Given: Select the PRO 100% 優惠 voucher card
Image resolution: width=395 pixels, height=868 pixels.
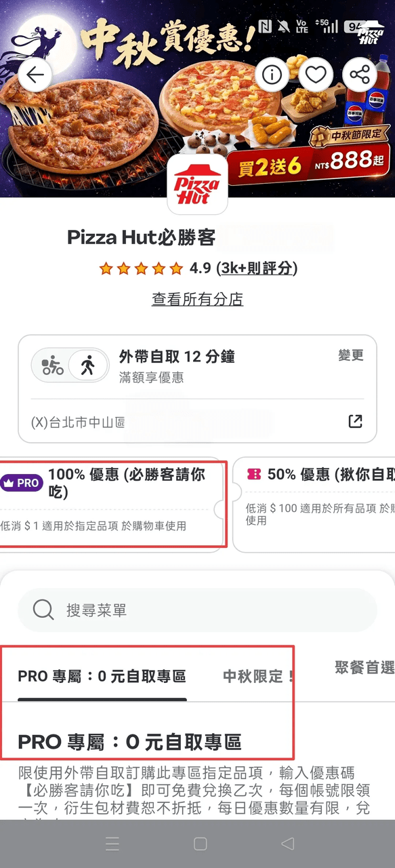Looking at the screenshot, I should pos(112,505).
